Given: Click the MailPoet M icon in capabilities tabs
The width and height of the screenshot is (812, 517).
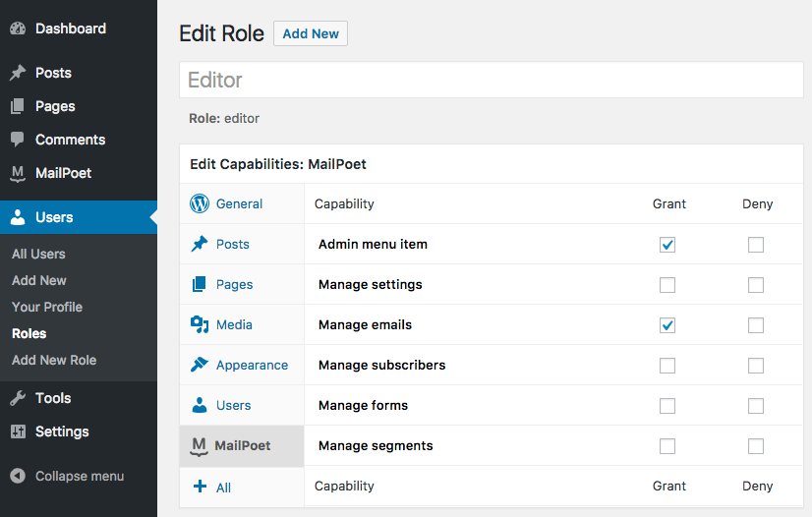Looking at the screenshot, I should tap(199, 446).
